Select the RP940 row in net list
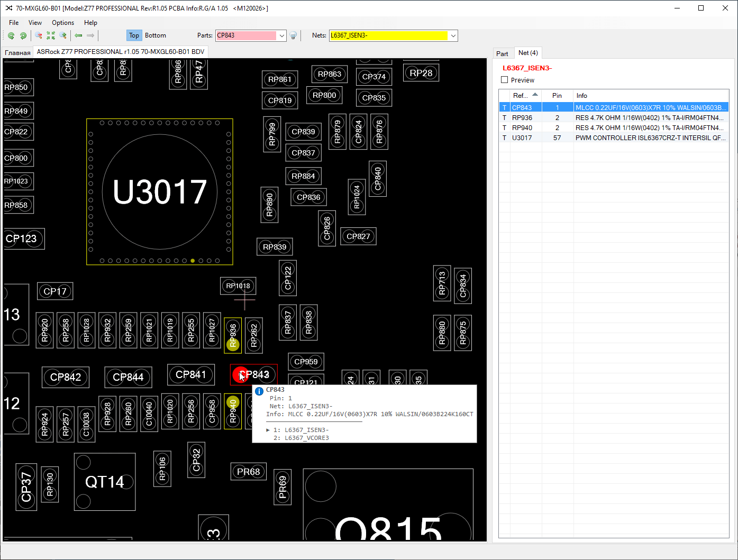The height and width of the screenshot is (560, 738). [614, 127]
